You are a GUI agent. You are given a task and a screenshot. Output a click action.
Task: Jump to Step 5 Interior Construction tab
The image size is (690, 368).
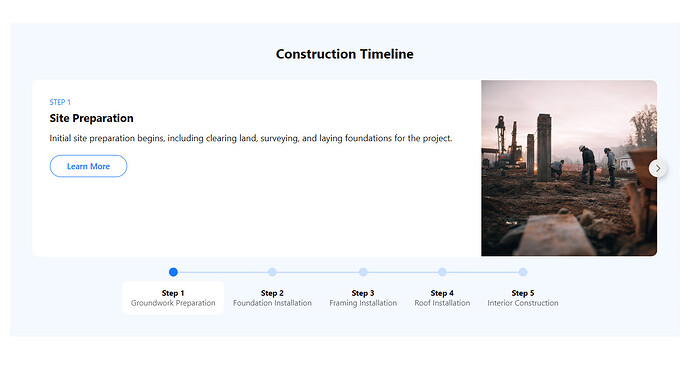523,298
